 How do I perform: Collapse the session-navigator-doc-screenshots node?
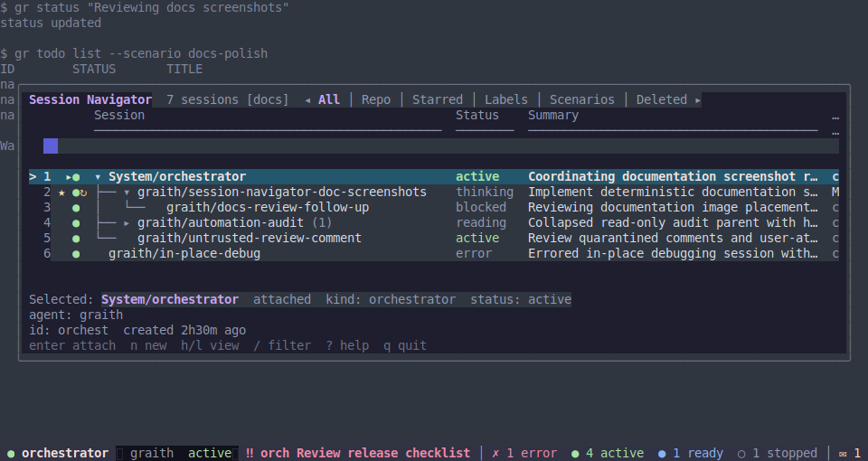click(x=127, y=193)
